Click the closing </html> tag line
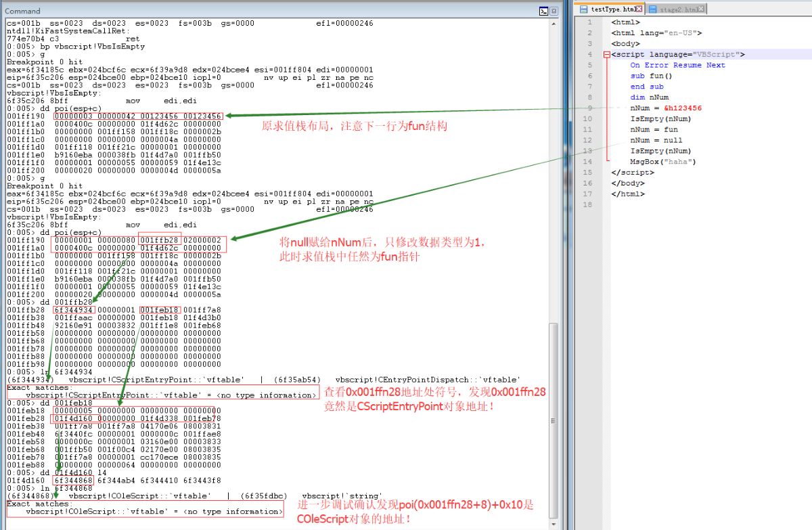 point(628,194)
